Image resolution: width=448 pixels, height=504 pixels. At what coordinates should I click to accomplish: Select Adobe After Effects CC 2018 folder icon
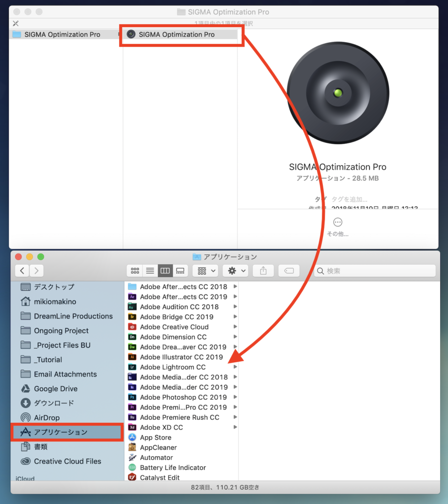[x=132, y=286]
